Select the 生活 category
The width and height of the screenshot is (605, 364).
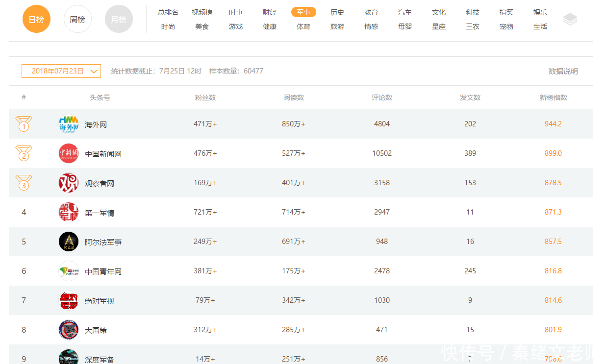pyautogui.click(x=540, y=26)
